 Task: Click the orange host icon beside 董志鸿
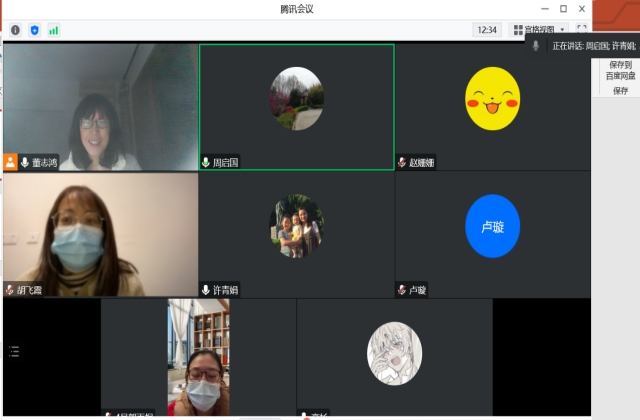[11, 162]
